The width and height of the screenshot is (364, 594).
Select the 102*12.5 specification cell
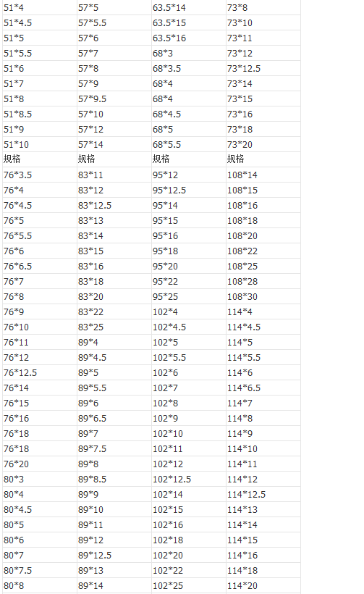[x=189, y=480]
